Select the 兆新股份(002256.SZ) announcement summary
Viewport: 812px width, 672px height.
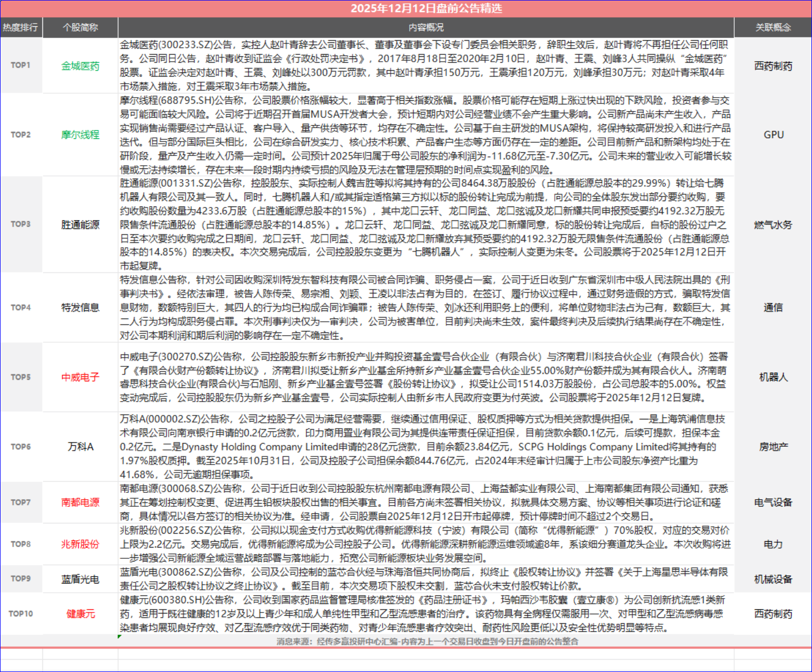(425, 544)
